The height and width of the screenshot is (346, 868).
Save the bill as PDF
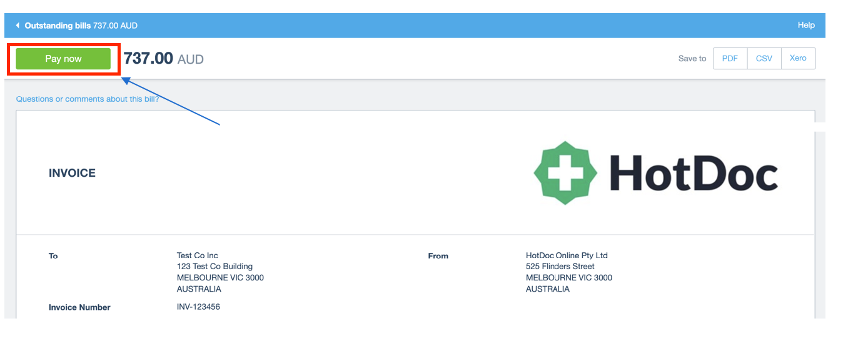click(x=730, y=58)
